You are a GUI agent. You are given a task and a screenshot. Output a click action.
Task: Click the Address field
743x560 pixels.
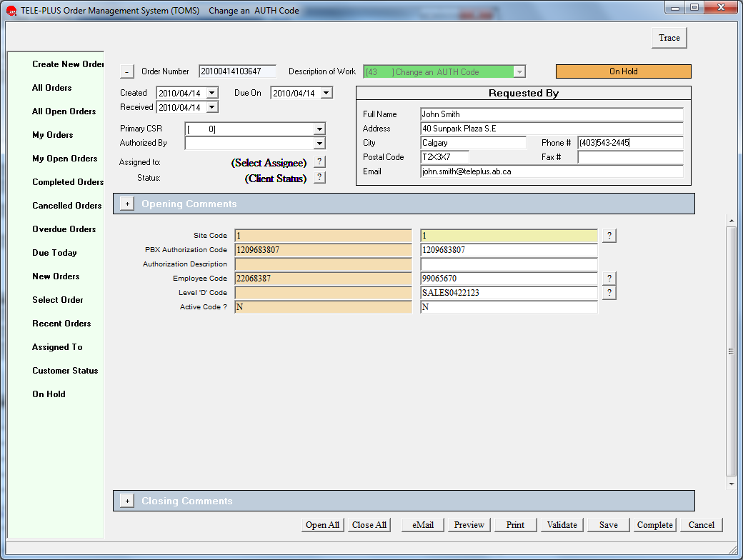click(x=552, y=129)
